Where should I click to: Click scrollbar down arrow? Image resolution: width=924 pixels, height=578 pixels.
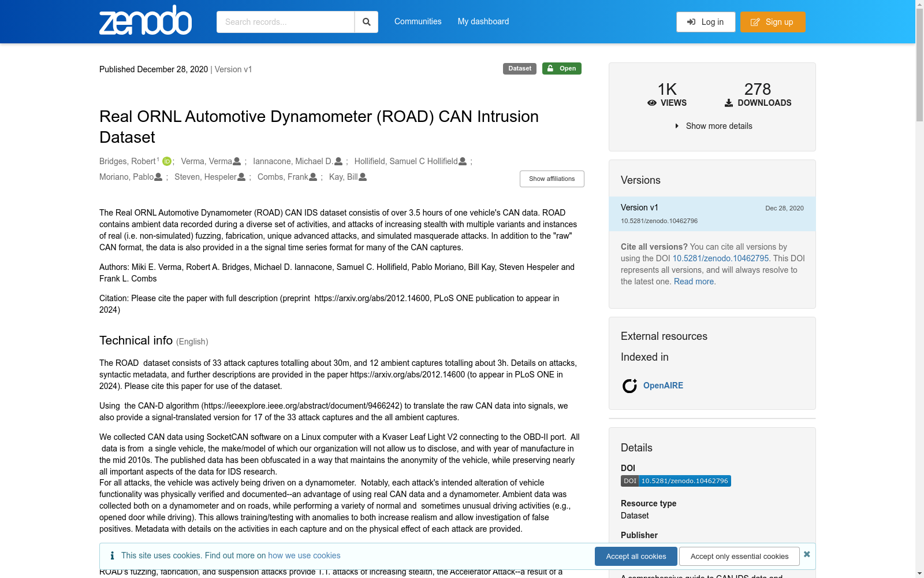pos(919,574)
